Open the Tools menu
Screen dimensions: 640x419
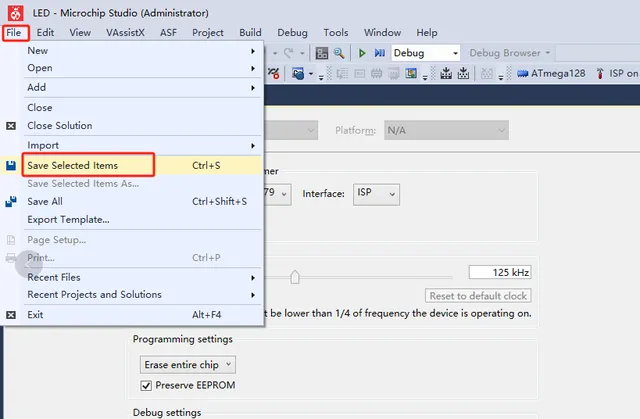(336, 33)
